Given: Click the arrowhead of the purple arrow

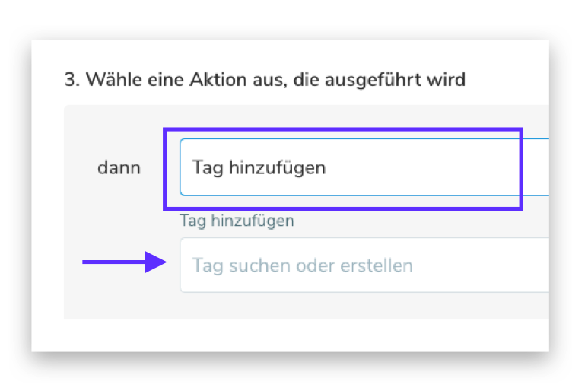Looking at the screenshot, I should pos(157,262).
